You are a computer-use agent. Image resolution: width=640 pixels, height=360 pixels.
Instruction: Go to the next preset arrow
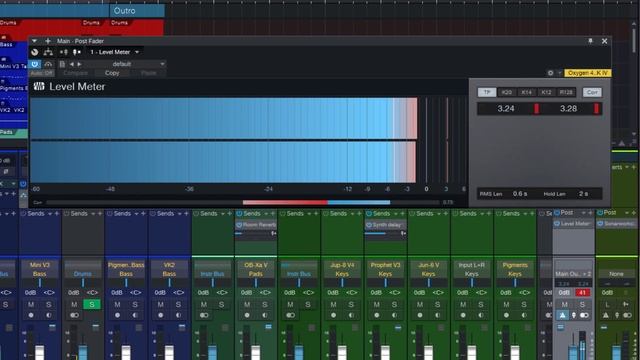point(79,64)
